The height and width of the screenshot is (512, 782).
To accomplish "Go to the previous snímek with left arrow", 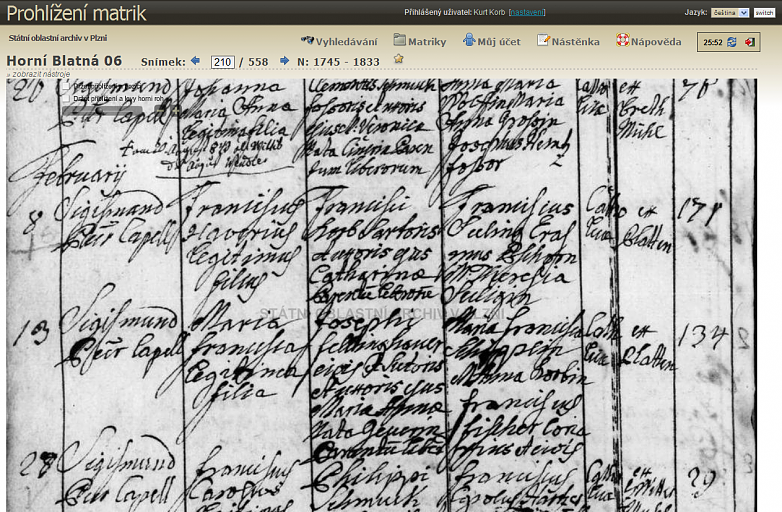I will (195, 61).
